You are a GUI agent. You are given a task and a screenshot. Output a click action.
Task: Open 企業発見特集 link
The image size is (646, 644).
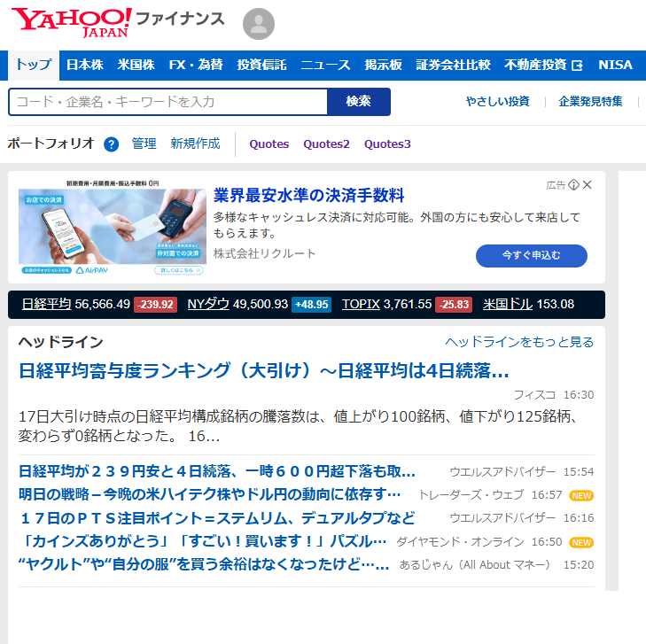click(590, 102)
